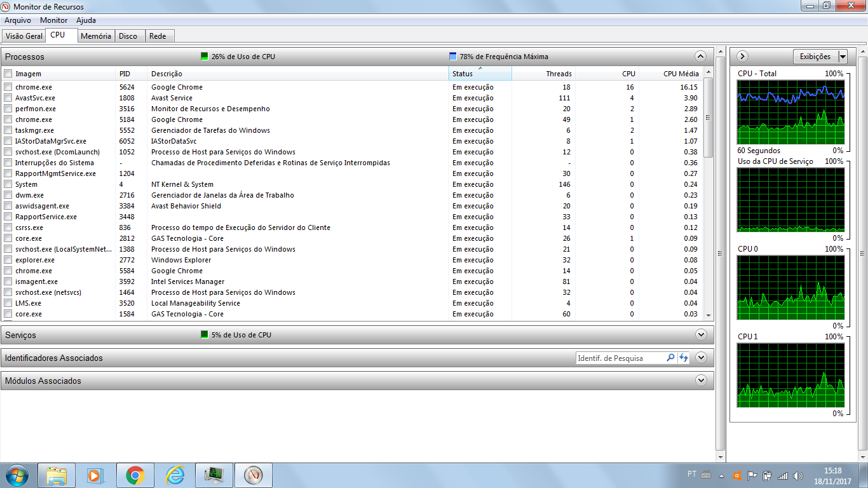
Task: Switch to Visão Geral tab
Action: click(24, 36)
